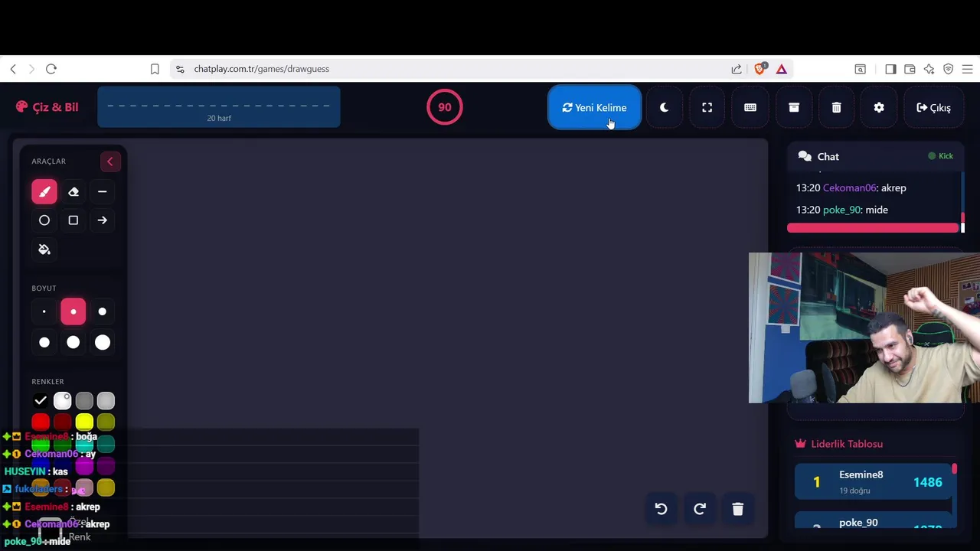This screenshot has height=551, width=980.
Task: Bookmark this page
Action: pos(155,69)
